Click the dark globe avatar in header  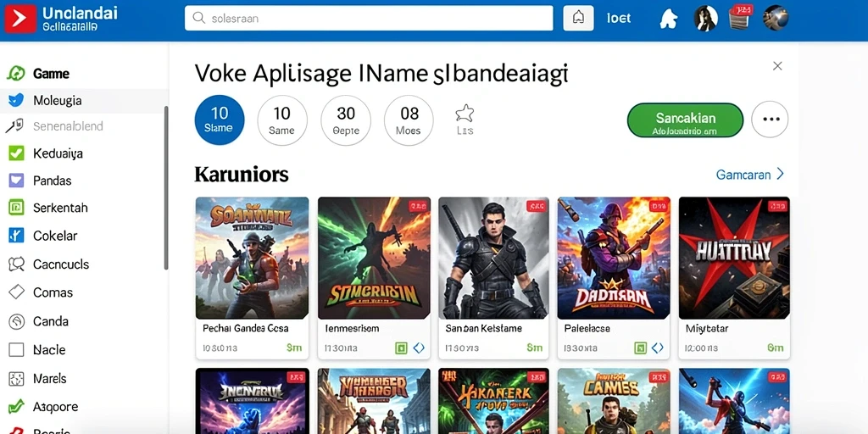[776, 18]
